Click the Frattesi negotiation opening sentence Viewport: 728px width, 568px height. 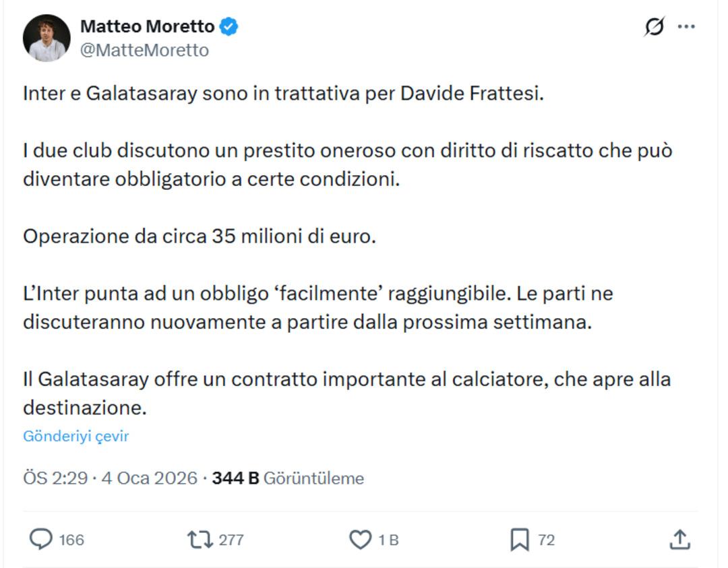coord(283,93)
